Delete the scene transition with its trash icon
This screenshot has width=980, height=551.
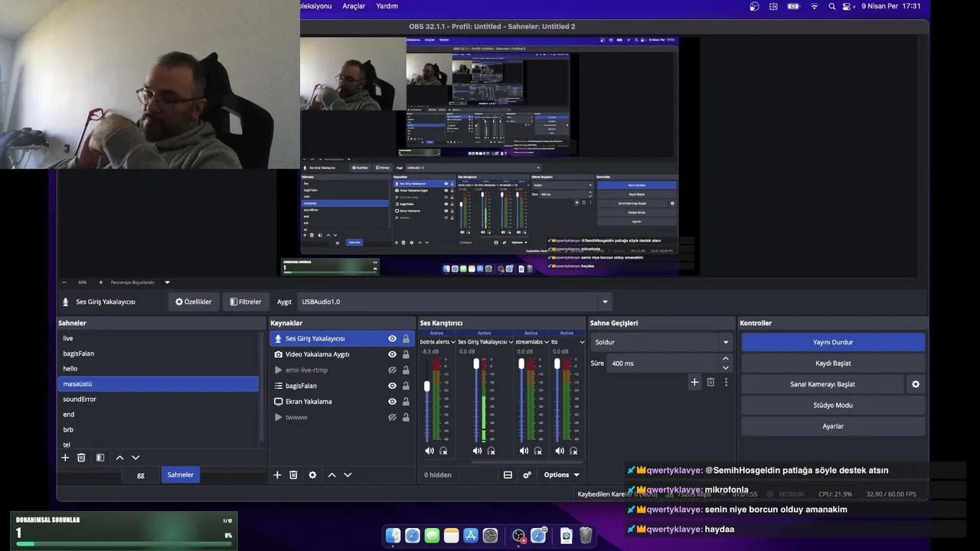coord(710,382)
